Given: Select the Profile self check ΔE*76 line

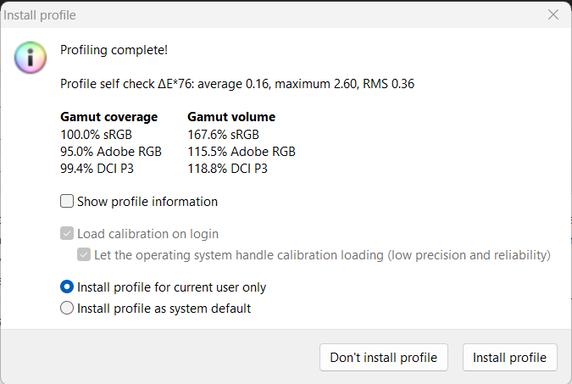Looking at the screenshot, I should point(237,84).
